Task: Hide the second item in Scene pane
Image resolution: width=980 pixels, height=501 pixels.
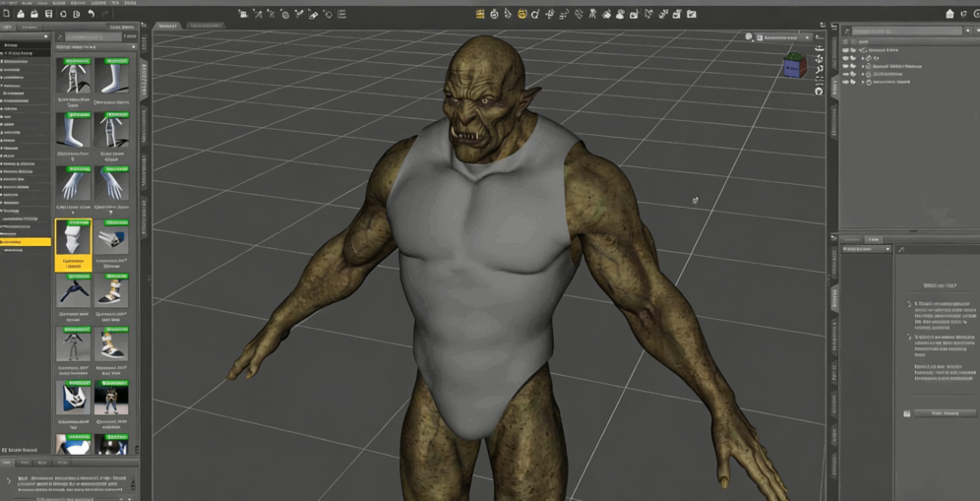Action: coord(845,58)
